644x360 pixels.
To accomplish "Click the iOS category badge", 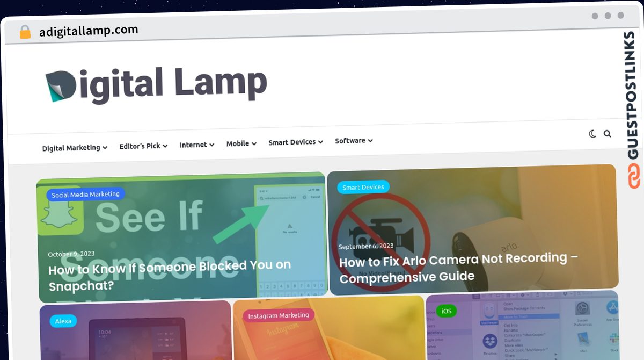I will [446, 311].
